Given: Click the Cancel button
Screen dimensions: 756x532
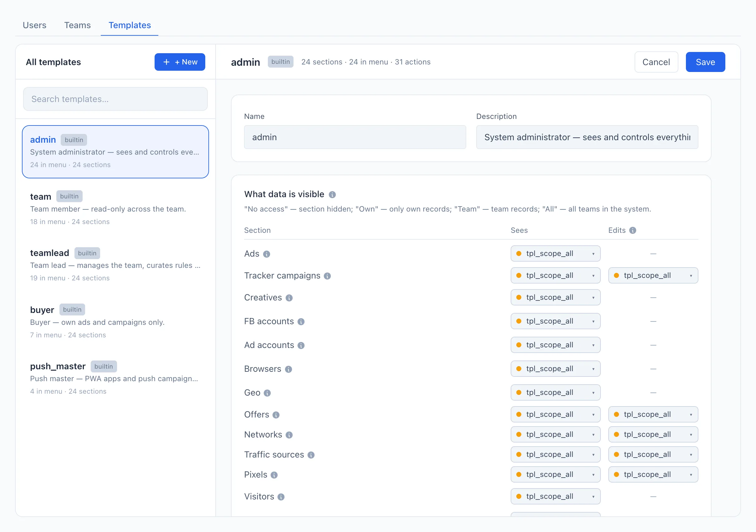Looking at the screenshot, I should point(656,62).
